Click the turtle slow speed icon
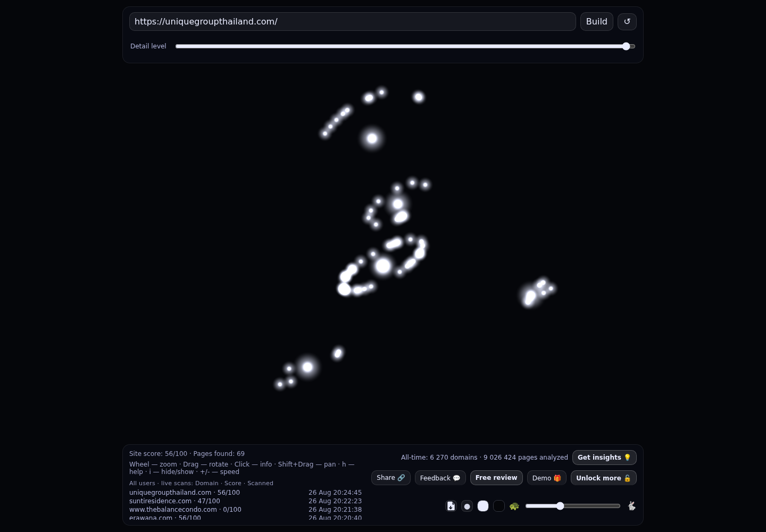 pos(514,506)
